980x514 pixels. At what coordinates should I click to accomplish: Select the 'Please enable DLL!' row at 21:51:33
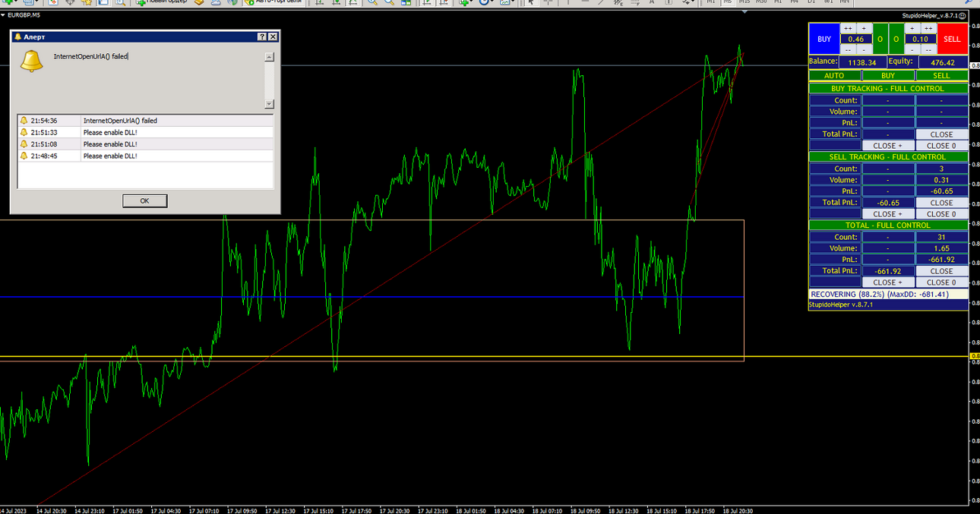[145, 132]
